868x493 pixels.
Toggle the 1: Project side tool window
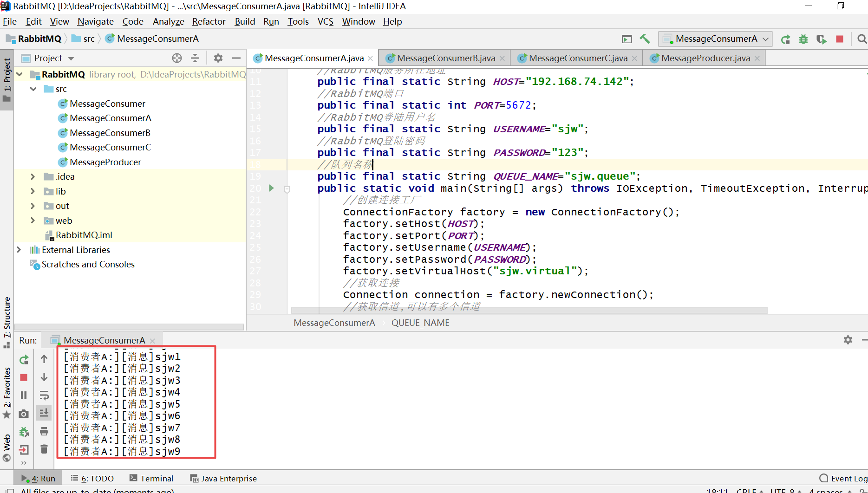click(7, 80)
